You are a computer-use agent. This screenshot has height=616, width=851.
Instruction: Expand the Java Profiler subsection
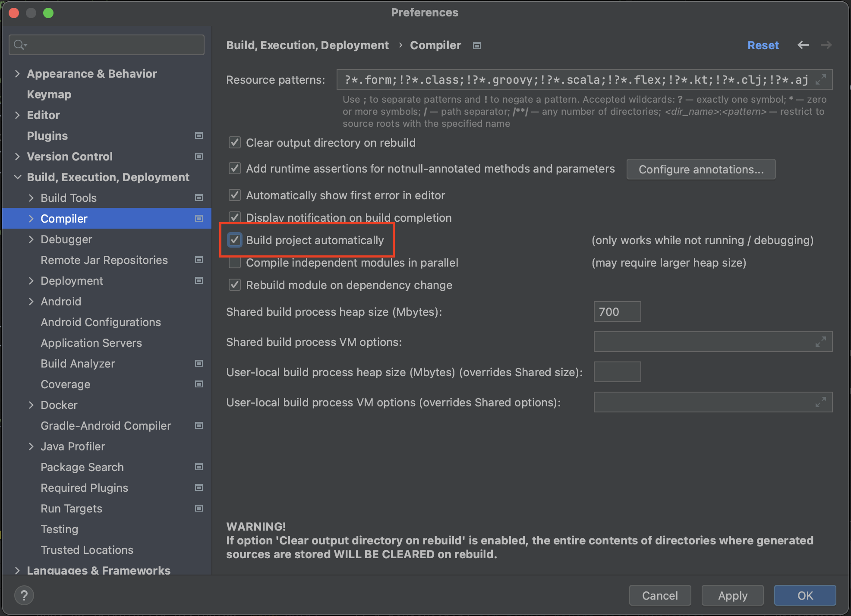[x=31, y=446]
